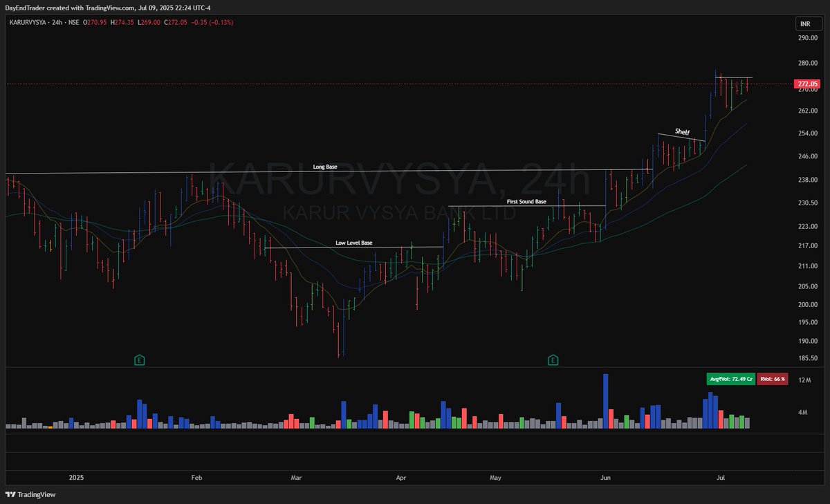The width and height of the screenshot is (830, 504).
Task: Click the 211.00 price axis label
Action: pos(807,265)
